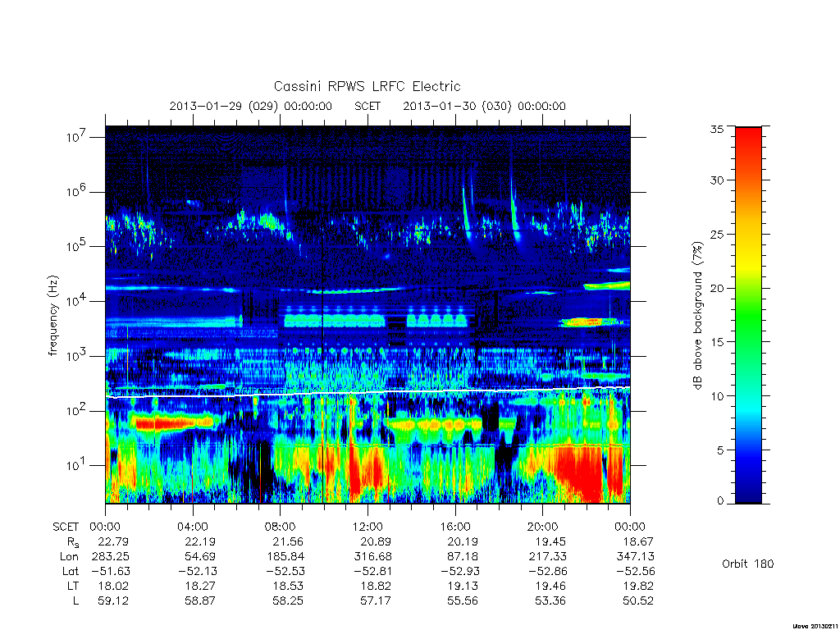The width and height of the screenshot is (840, 630).
Task: Click the frequency tick label 10^1
Action: click(76, 466)
